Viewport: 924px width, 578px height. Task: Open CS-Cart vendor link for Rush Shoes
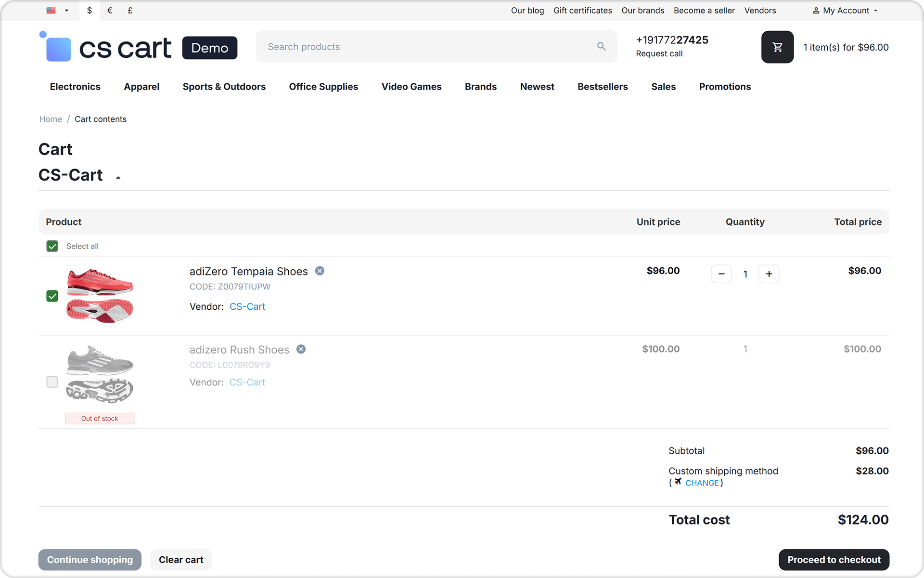click(x=247, y=382)
